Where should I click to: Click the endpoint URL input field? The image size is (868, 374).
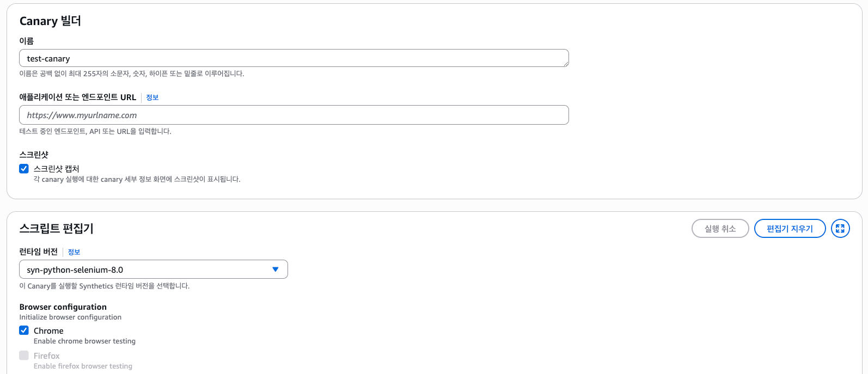point(294,115)
